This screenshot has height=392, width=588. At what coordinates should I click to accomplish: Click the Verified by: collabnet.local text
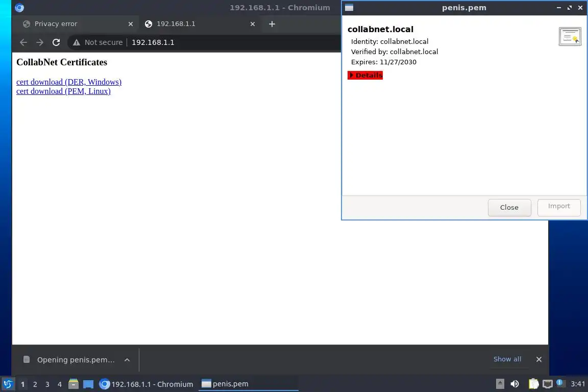click(x=395, y=52)
